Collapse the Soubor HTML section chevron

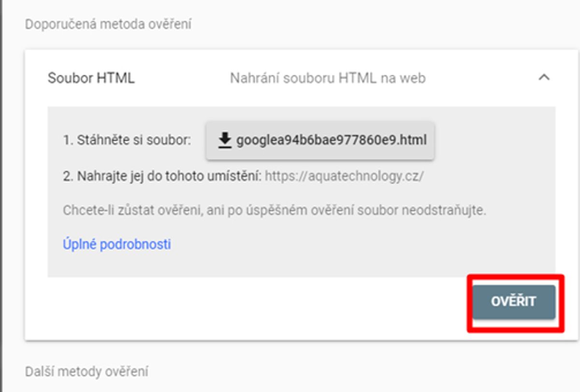click(544, 77)
